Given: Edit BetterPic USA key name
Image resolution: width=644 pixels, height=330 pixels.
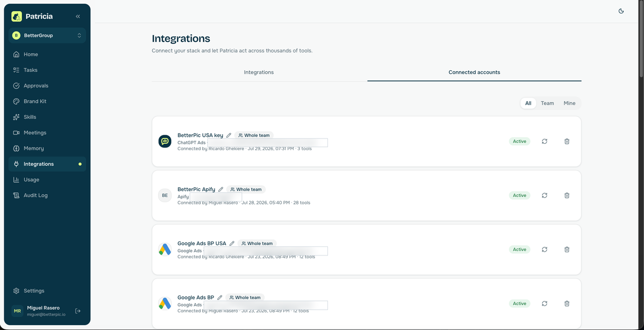Looking at the screenshot, I should point(229,135).
